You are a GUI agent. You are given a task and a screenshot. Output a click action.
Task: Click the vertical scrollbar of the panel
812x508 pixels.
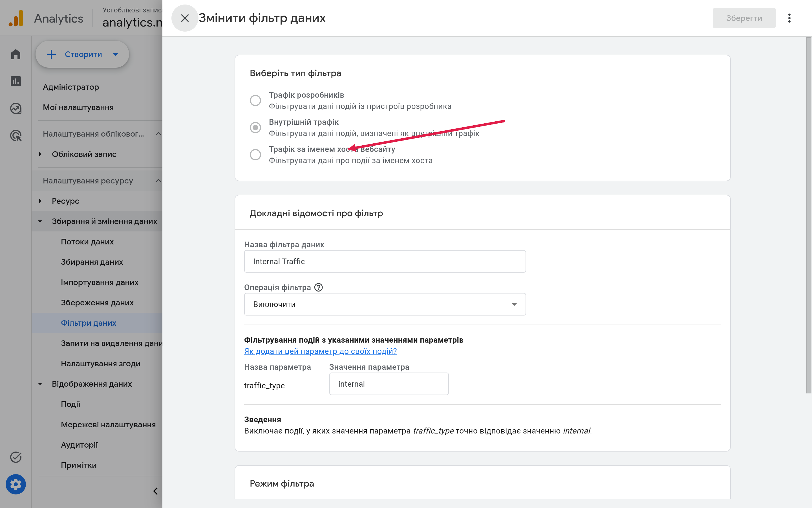pyautogui.click(x=809, y=215)
